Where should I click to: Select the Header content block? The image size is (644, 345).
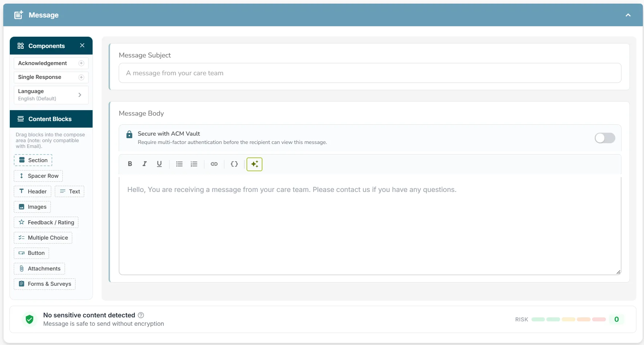coord(33,192)
